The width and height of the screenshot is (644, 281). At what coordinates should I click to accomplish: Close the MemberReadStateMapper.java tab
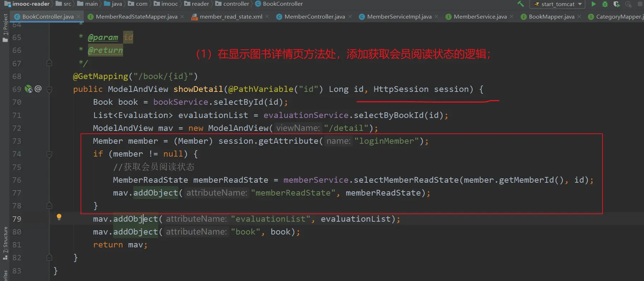(182, 16)
